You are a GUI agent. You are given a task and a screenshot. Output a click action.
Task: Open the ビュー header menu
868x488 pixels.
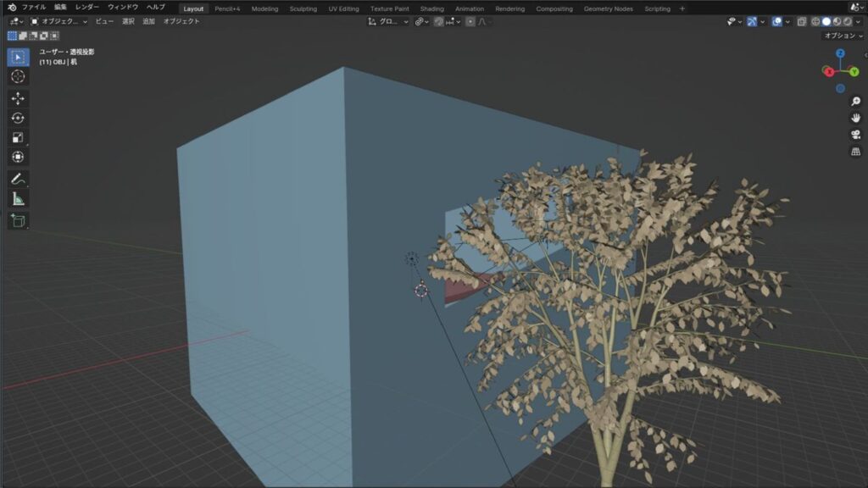point(104,21)
